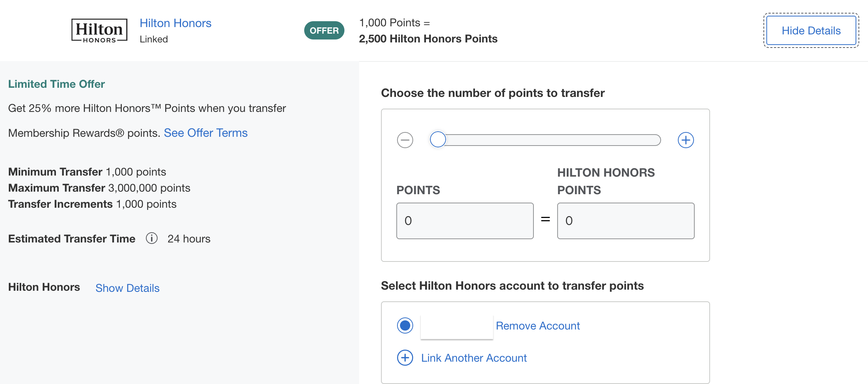The width and height of the screenshot is (868, 384).
Task: Select the linked Hilton Honors account radio button
Action: (x=405, y=325)
